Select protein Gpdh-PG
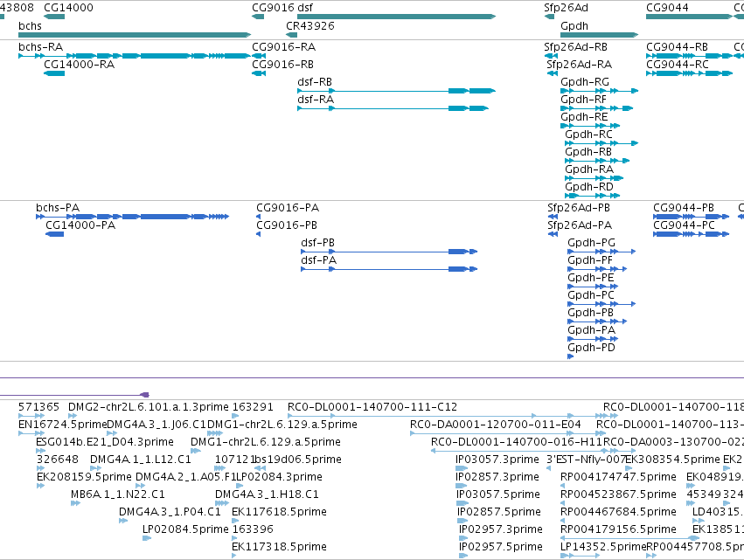 (601, 252)
